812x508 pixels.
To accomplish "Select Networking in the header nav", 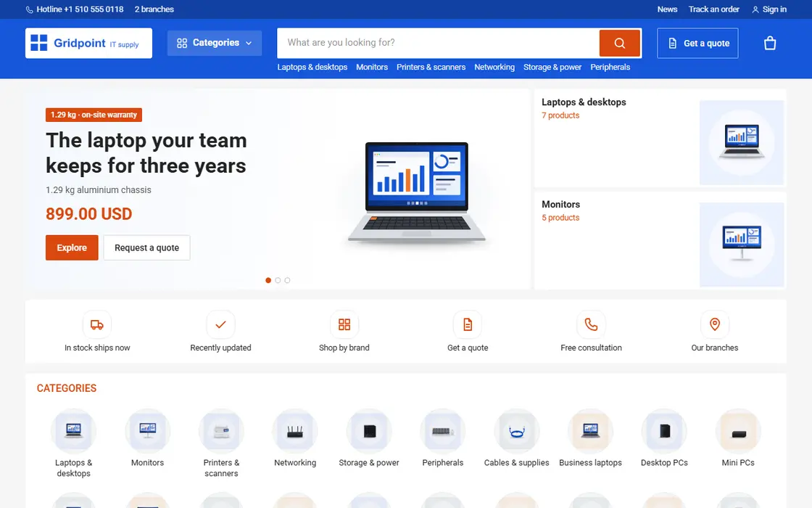I will click(x=494, y=67).
